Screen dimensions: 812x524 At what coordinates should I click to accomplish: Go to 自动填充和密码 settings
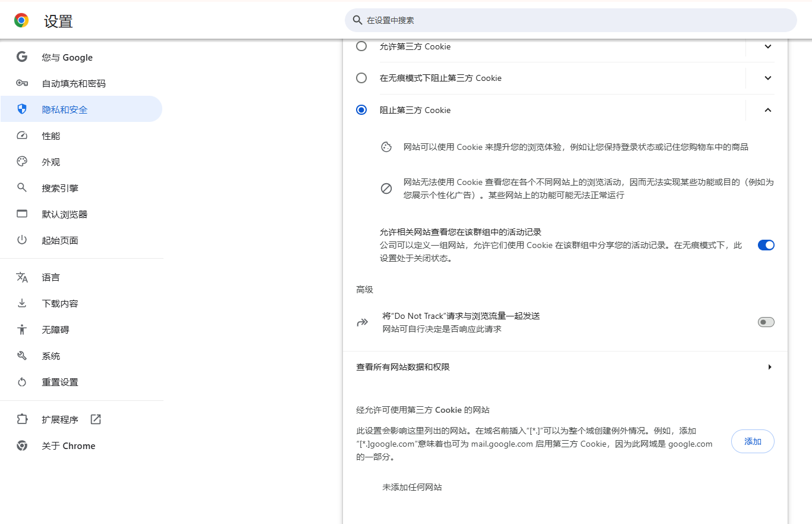[81, 83]
